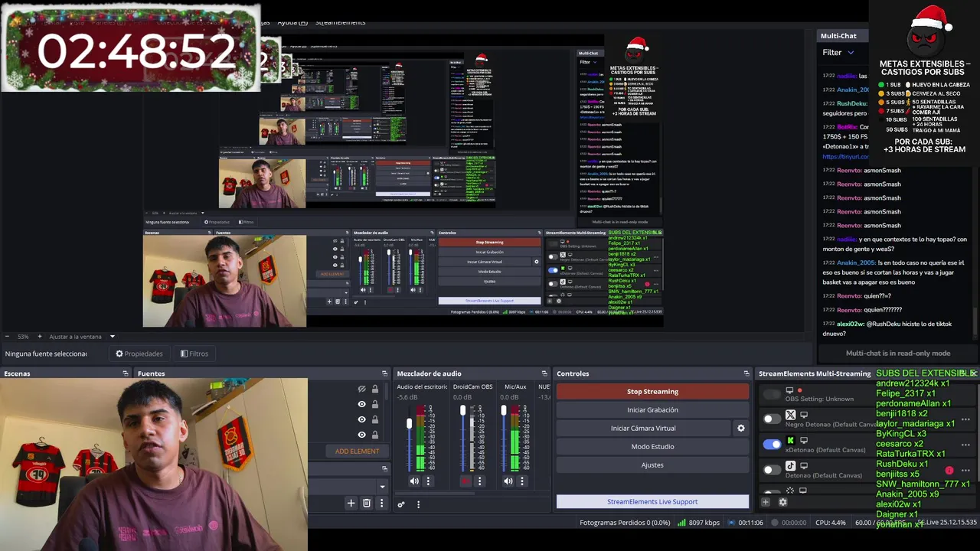Screen dimensions: 980x551
Task: Toggle the OBS Setting Unknown switch
Action: [772, 394]
